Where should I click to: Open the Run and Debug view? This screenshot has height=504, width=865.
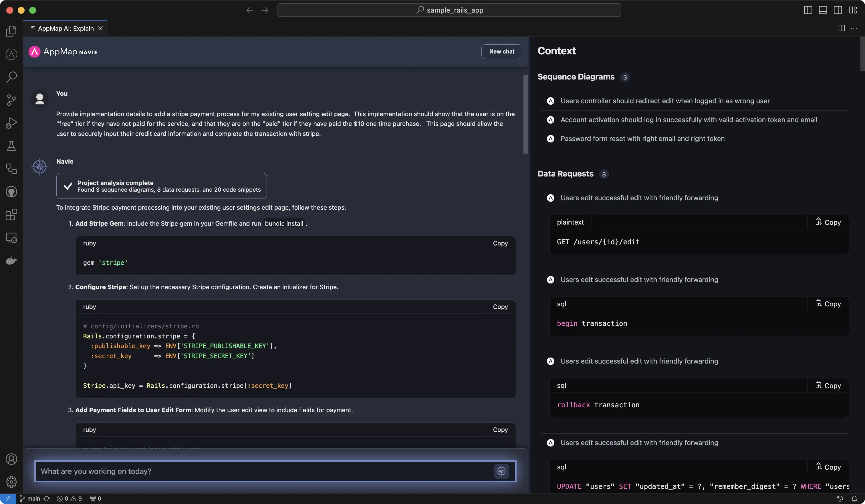pos(11,123)
